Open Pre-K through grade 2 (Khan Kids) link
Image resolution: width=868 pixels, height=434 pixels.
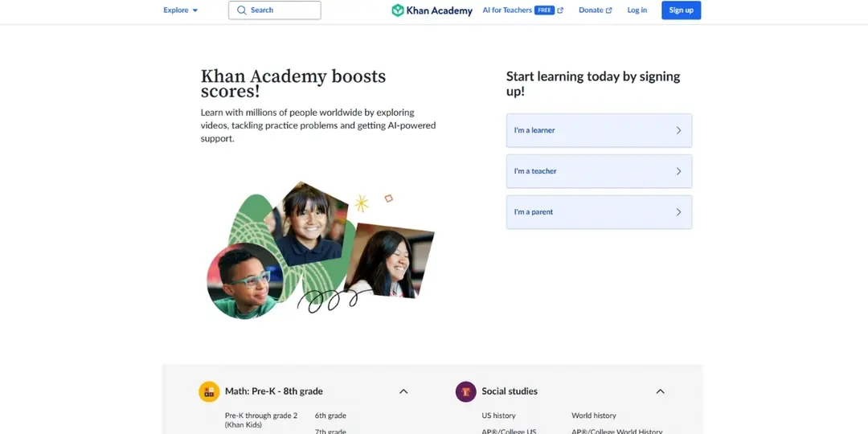[261, 420]
